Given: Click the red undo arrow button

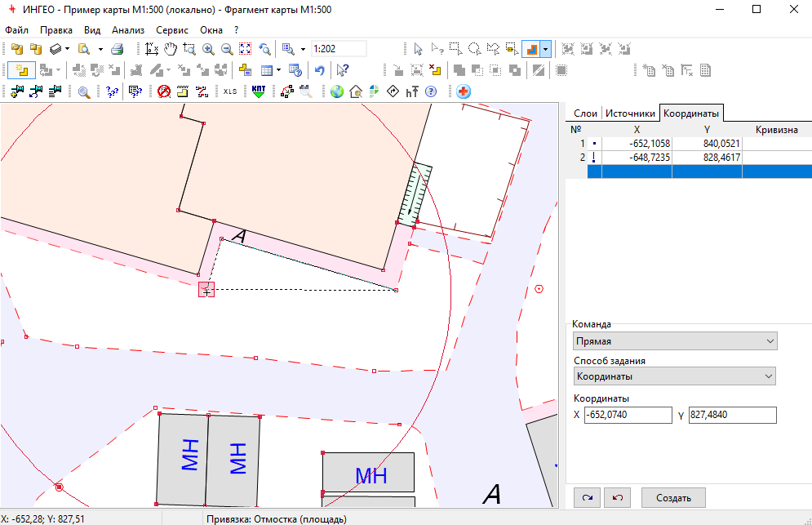Looking at the screenshot, I should pos(617,498).
